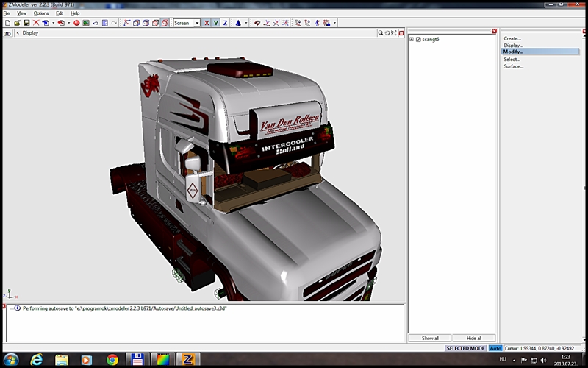The width and height of the screenshot is (588, 368).
Task: Select Modify... in the commands panel
Action: [514, 52]
